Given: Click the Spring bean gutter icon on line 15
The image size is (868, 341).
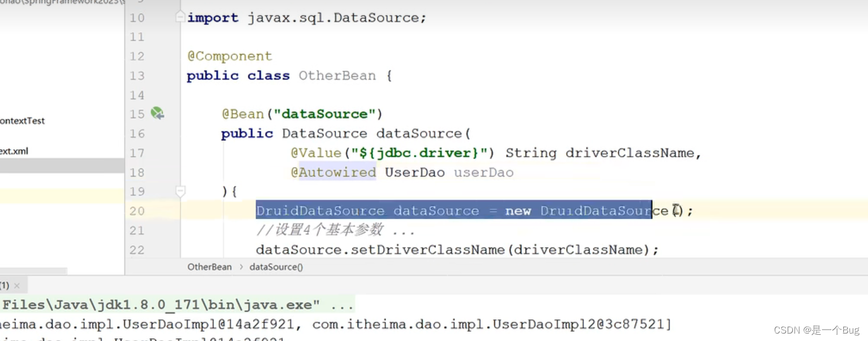Looking at the screenshot, I should pyautogui.click(x=157, y=113).
